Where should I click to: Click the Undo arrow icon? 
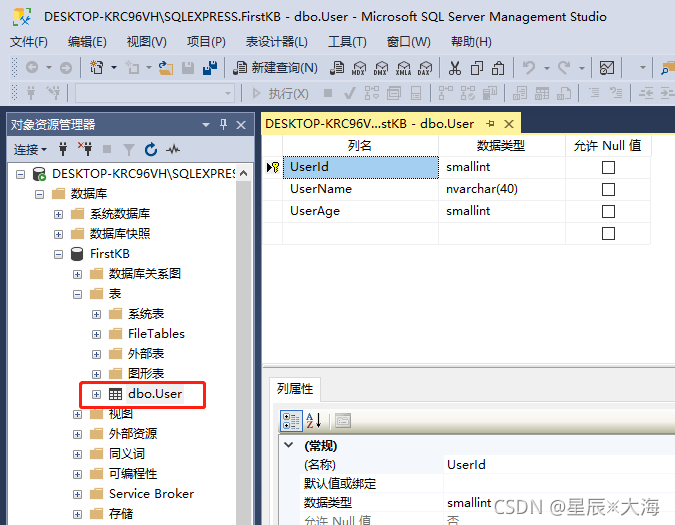point(529,68)
